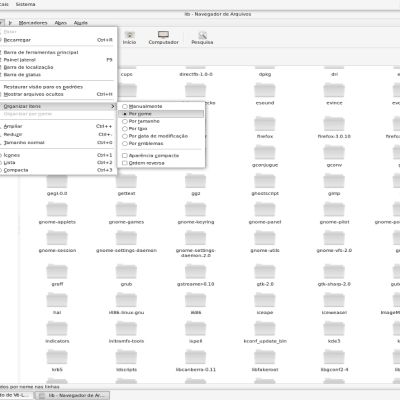Select the grub folder icon
The width and height of the screenshot is (400, 400).
126,271
